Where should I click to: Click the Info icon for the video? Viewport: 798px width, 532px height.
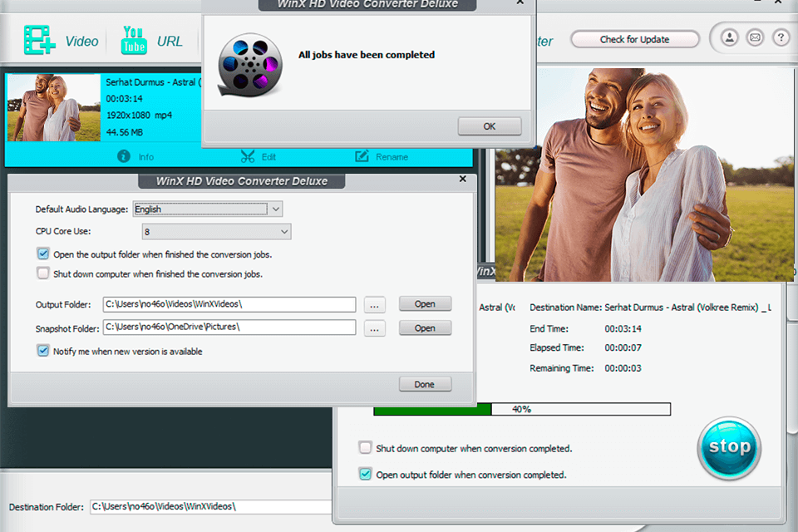click(123, 156)
